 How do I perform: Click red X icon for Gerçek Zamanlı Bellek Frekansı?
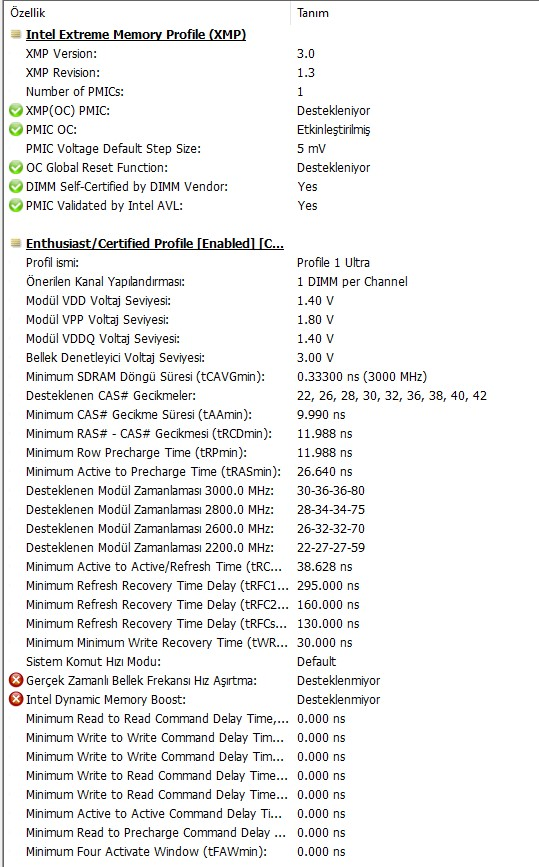(x=16, y=680)
